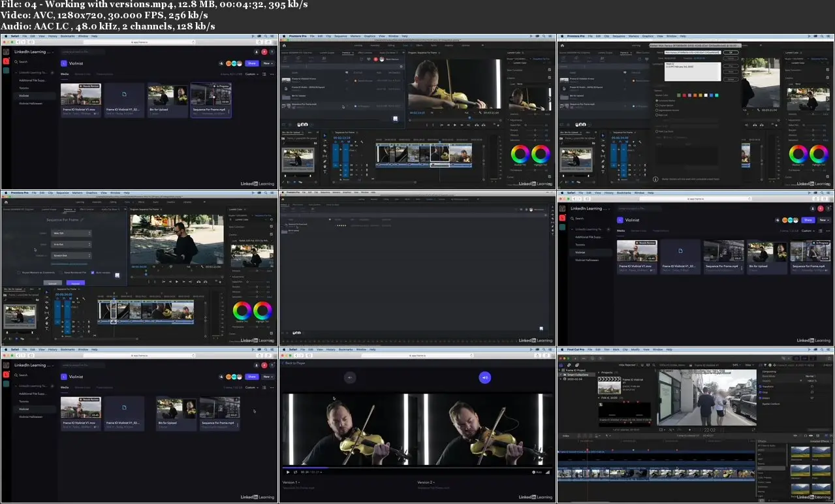
Task: Enable Export Markers as Comments checkbox
Action: pyautogui.click(x=18, y=272)
